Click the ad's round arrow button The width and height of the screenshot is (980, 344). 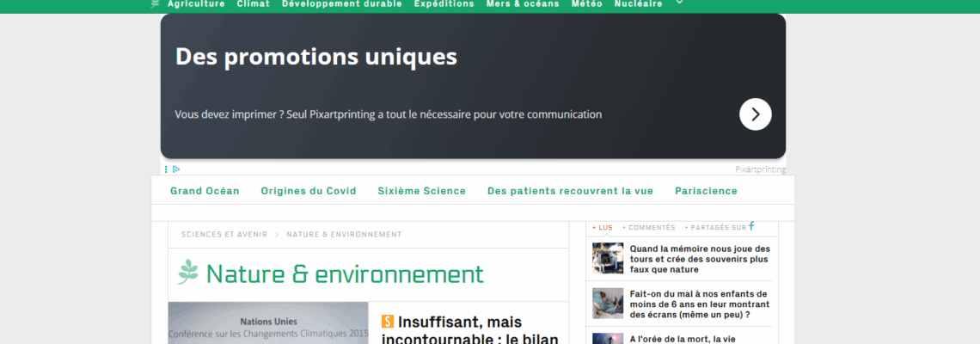pyautogui.click(x=755, y=114)
